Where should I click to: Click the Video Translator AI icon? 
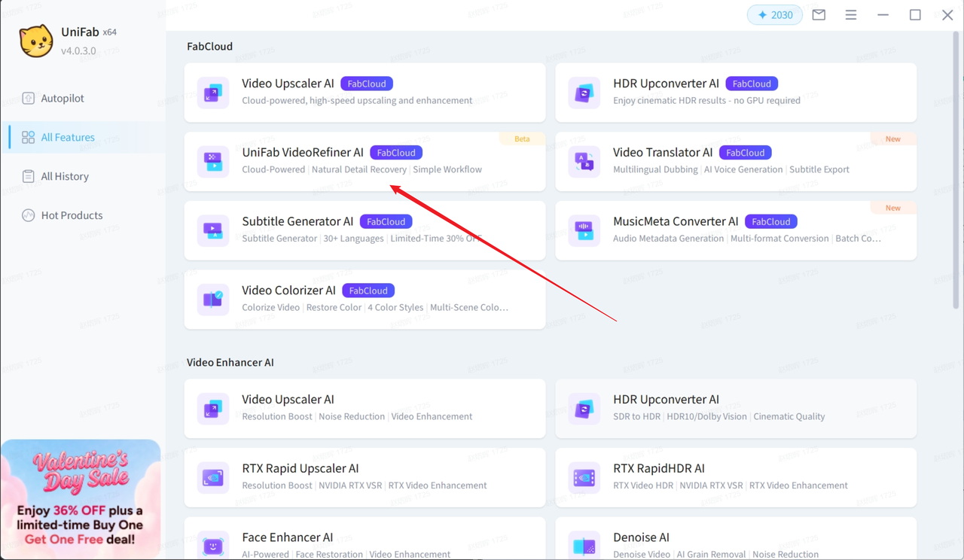click(x=584, y=162)
